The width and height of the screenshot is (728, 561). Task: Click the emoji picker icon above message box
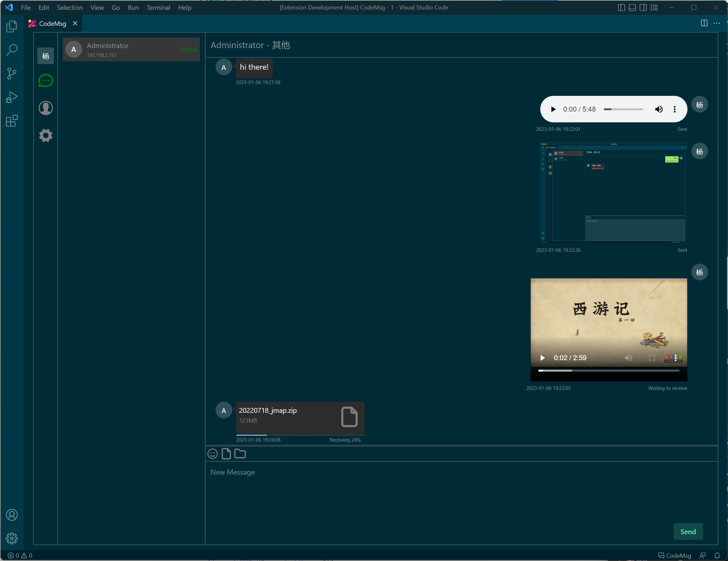(x=213, y=454)
